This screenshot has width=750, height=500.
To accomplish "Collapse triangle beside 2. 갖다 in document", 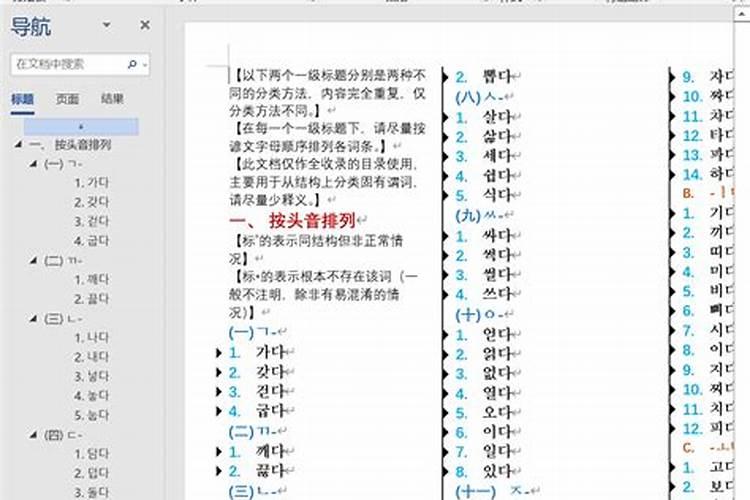I will click(x=219, y=372).
